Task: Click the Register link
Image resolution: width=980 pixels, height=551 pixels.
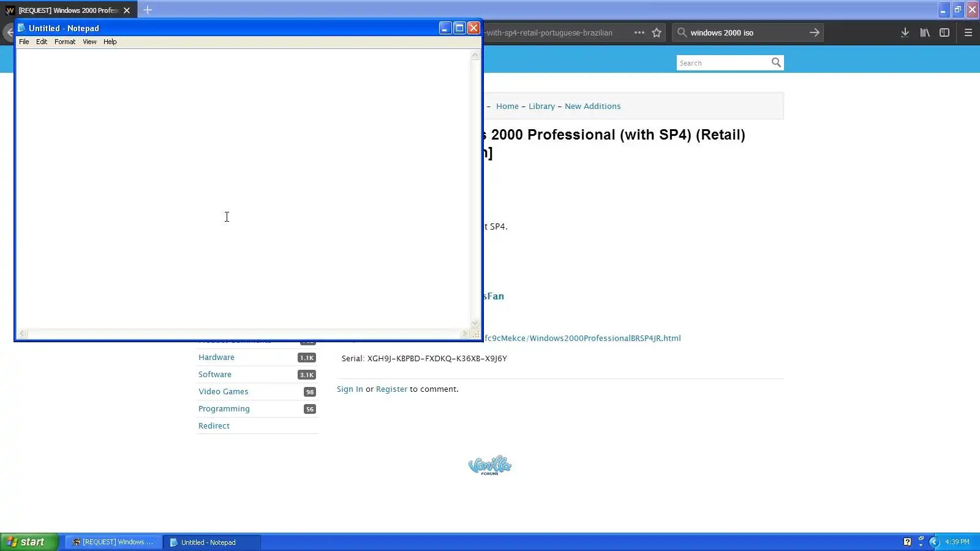Action: 391,389
